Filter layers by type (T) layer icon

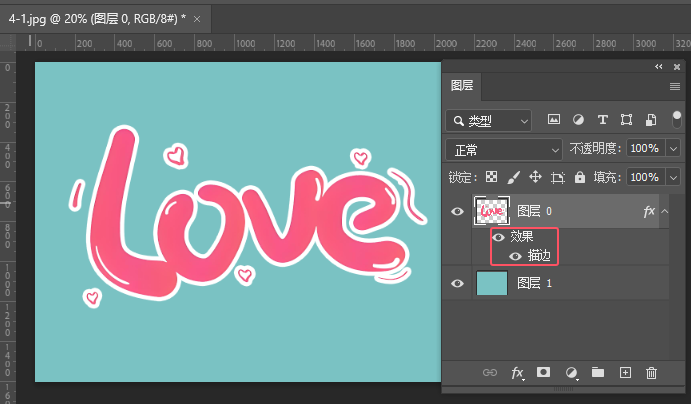[x=602, y=120]
